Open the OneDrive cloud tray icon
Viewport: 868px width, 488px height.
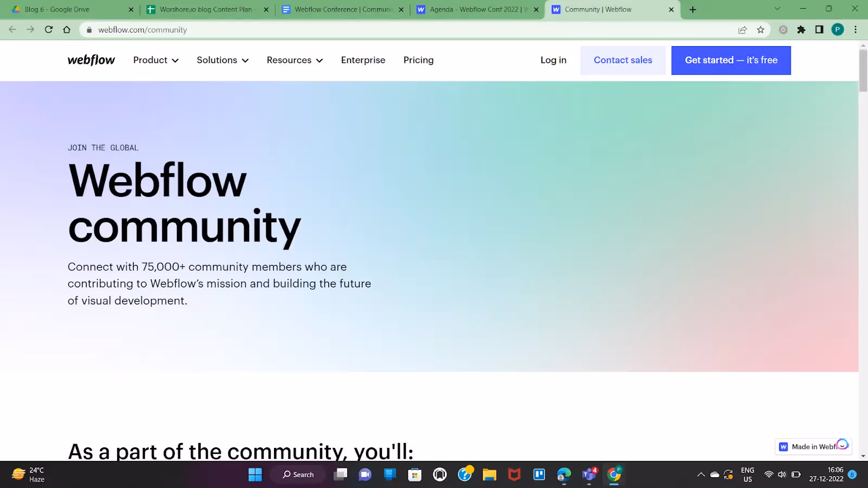(x=715, y=474)
